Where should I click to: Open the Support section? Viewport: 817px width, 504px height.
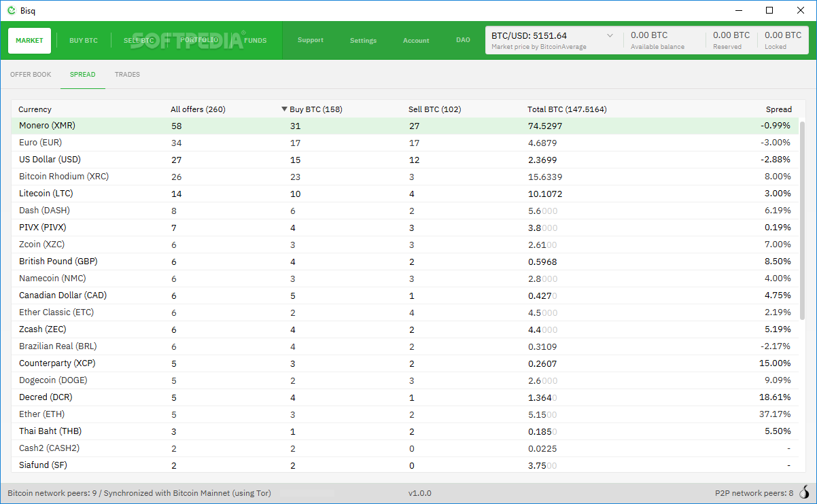(311, 40)
